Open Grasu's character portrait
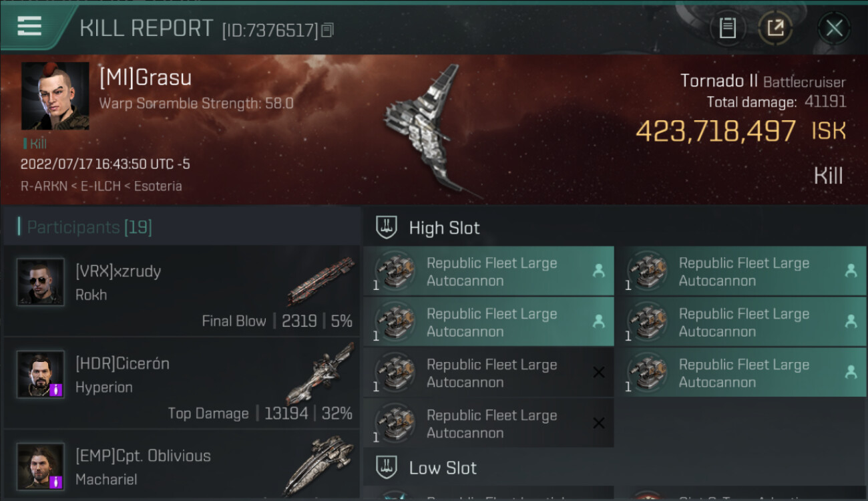 [55, 96]
